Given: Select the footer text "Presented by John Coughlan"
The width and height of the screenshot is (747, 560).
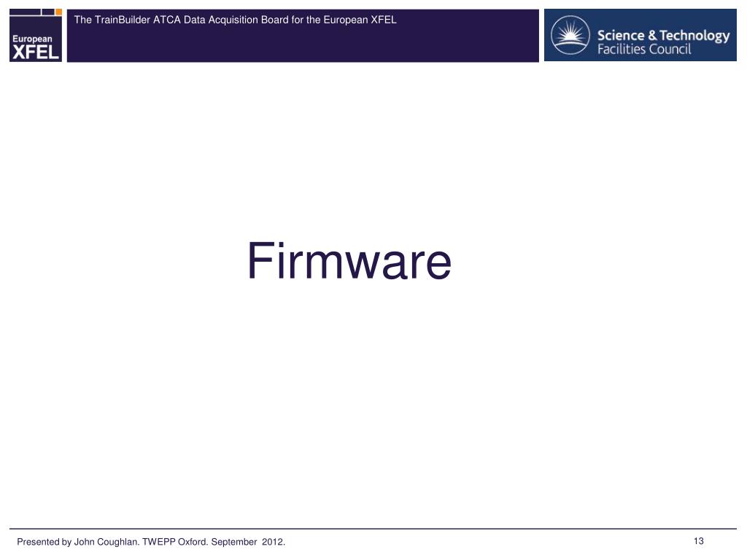Looking at the screenshot, I should (77, 542).
